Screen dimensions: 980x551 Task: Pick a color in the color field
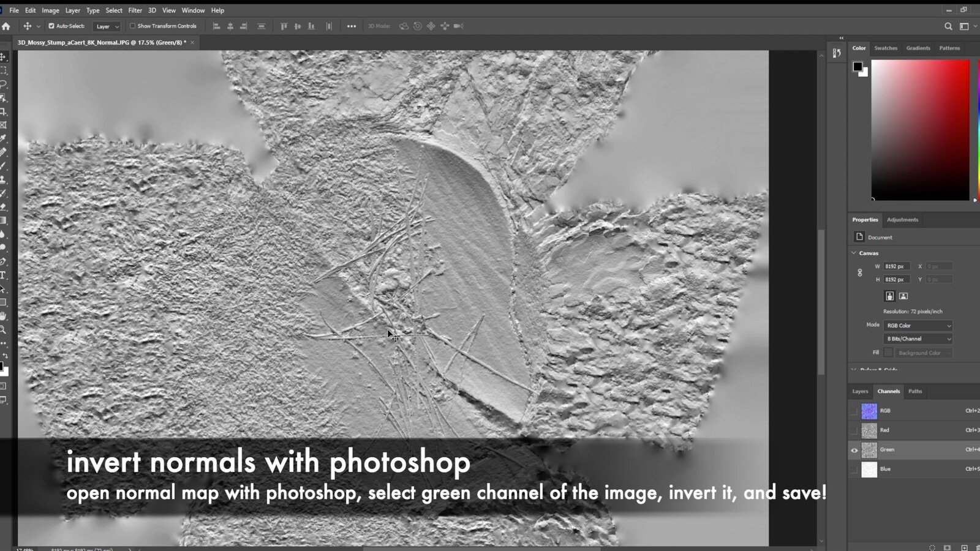pyautogui.click(x=921, y=130)
